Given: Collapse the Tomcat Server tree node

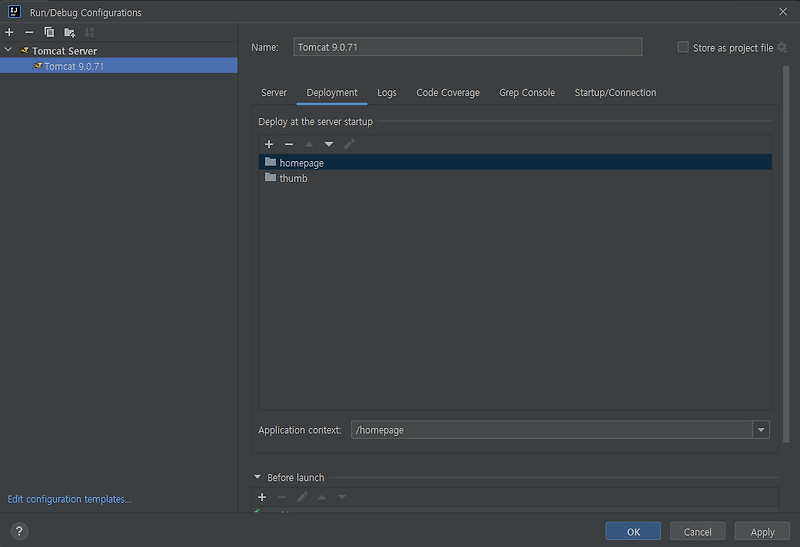Looking at the screenshot, I should [8, 50].
